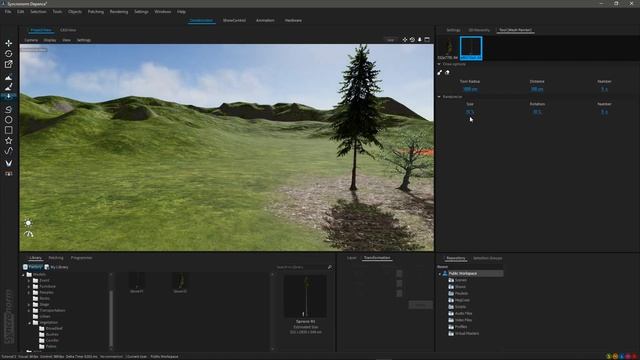Click the Randomizer Size value
The width and height of the screenshot is (640, 360).
coord(470,111)
